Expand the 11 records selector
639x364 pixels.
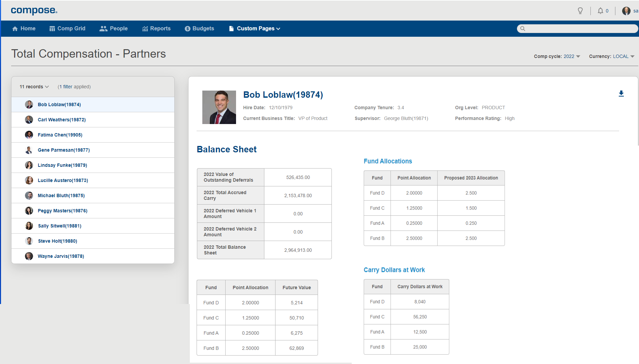[33, 87]
